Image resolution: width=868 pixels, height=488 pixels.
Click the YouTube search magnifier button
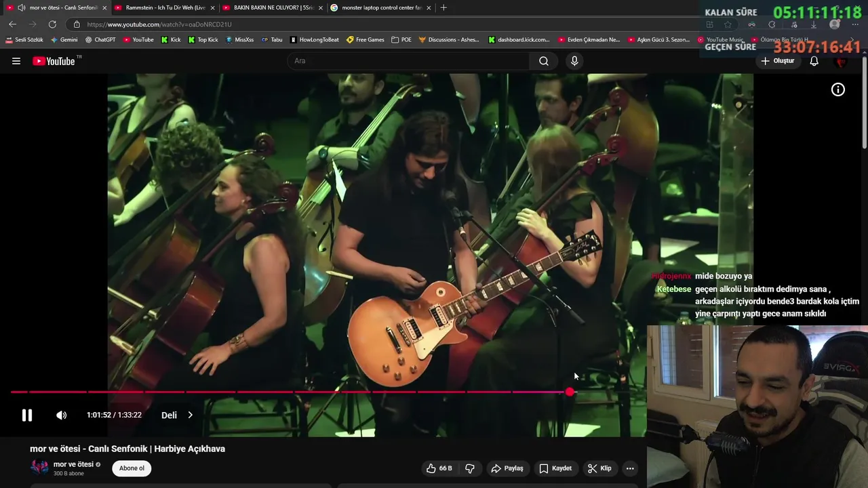click(544, 61)
